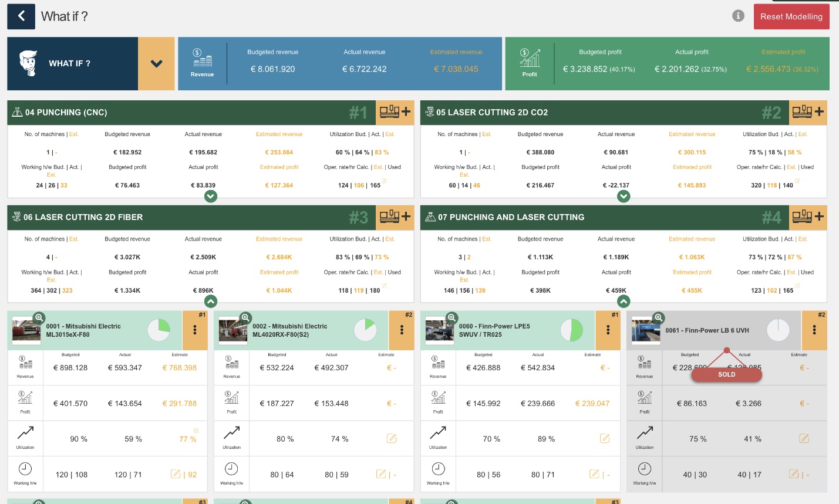Collapse the 07 Punching and Laser Cutting machines

click(x=624, y=301)
